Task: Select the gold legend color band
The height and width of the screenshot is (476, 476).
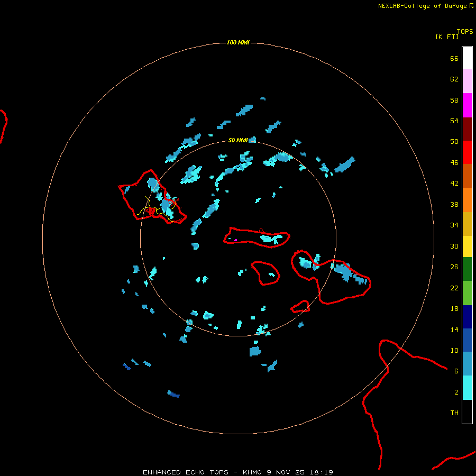Action: click(x=467, y=224)
